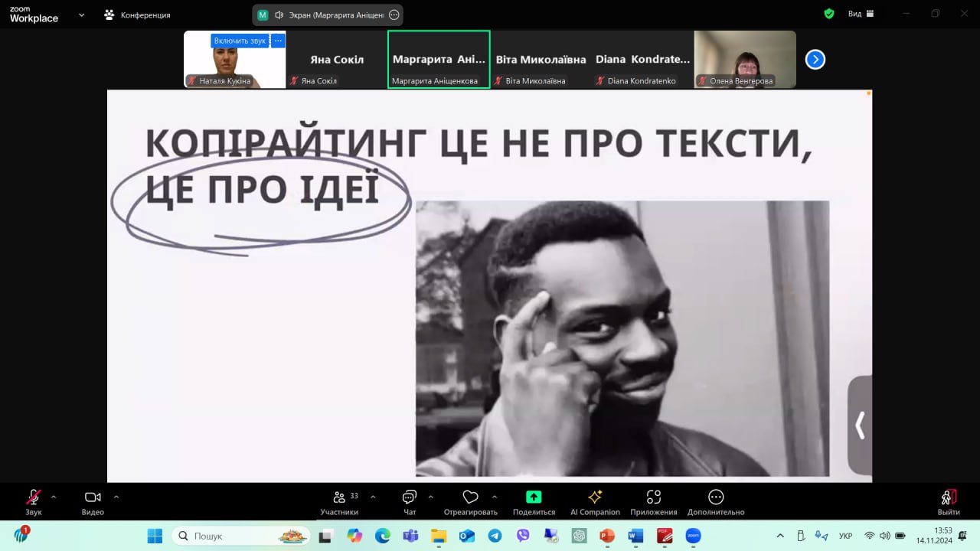
Task: Click the green Share (Поделиться) screen icon
Action: click(534, 497)
